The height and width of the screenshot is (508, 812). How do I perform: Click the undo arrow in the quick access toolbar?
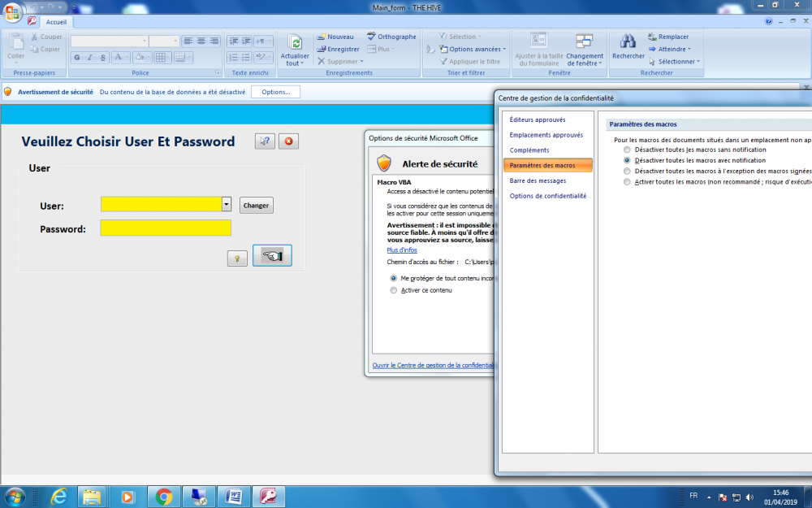[x=34, y=7]
